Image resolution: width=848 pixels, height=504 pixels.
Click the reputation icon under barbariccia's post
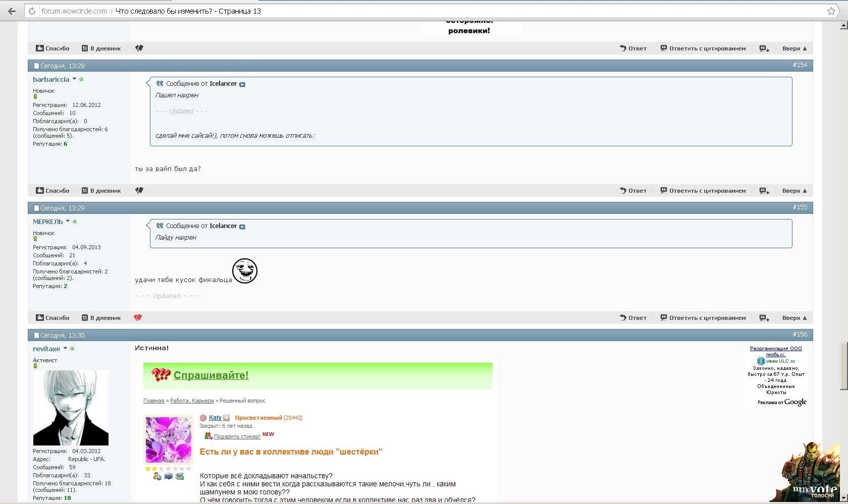pos(139,190)
